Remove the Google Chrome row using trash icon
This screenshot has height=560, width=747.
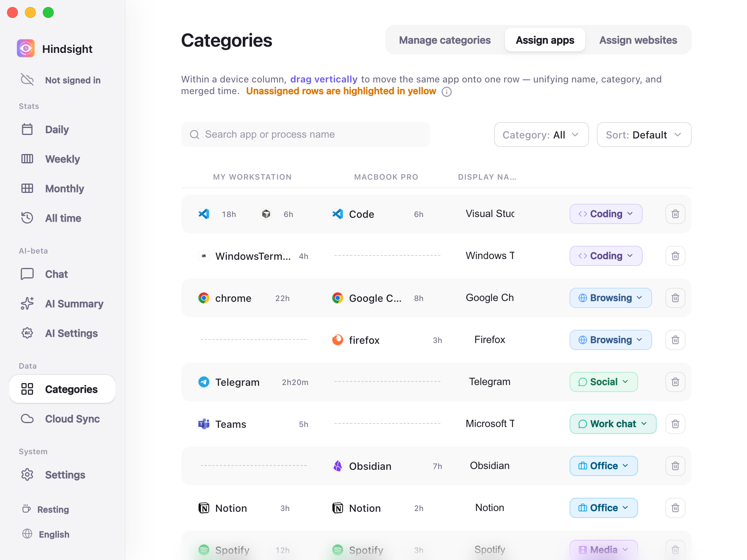click(675, 298)
